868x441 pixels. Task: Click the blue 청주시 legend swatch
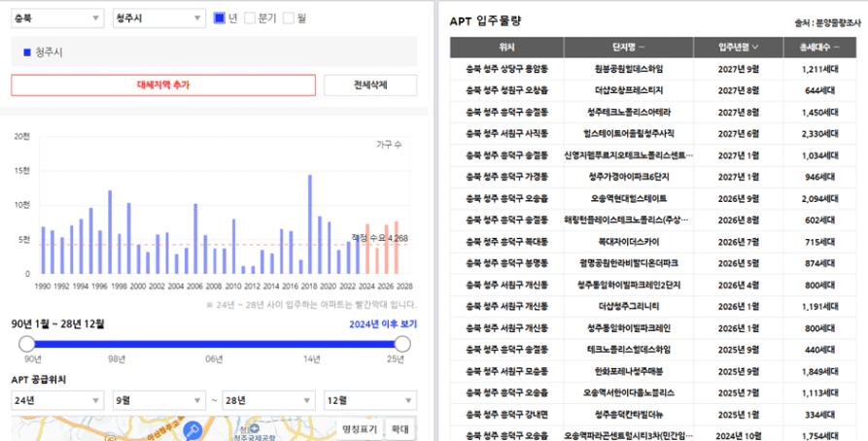[26, 52]
